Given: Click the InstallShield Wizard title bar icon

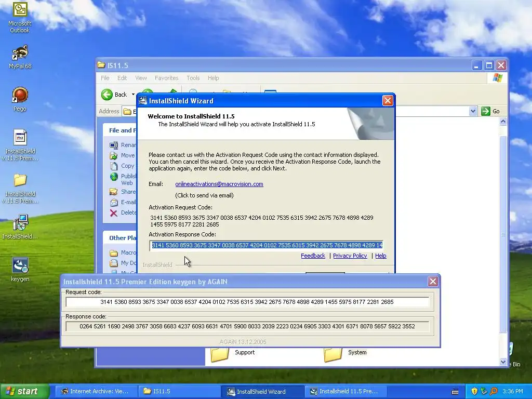Looking at the screenshot, I should 143,100.
